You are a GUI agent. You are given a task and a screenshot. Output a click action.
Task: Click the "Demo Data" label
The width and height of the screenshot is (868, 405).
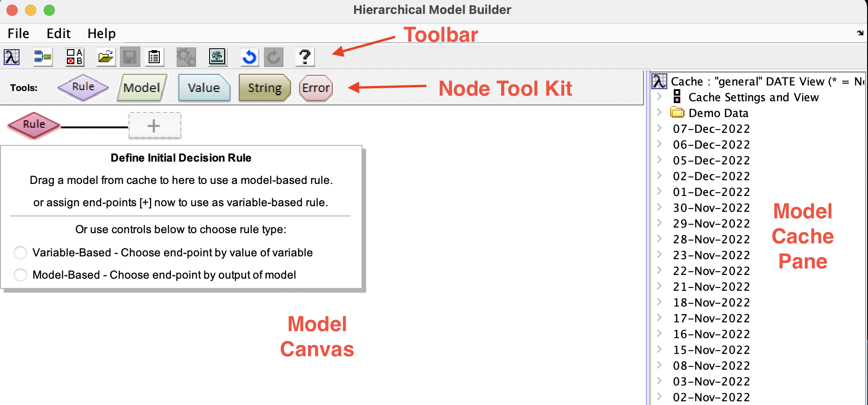[718, 113]
